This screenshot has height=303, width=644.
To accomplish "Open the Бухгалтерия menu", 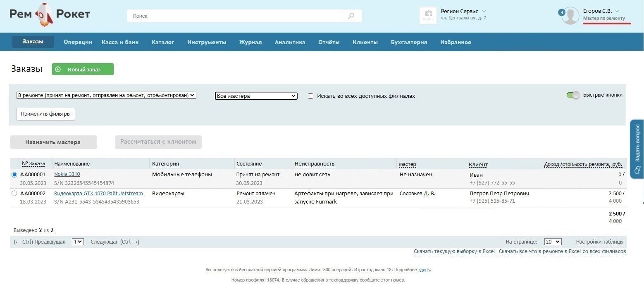I will (x=409, y=42).
